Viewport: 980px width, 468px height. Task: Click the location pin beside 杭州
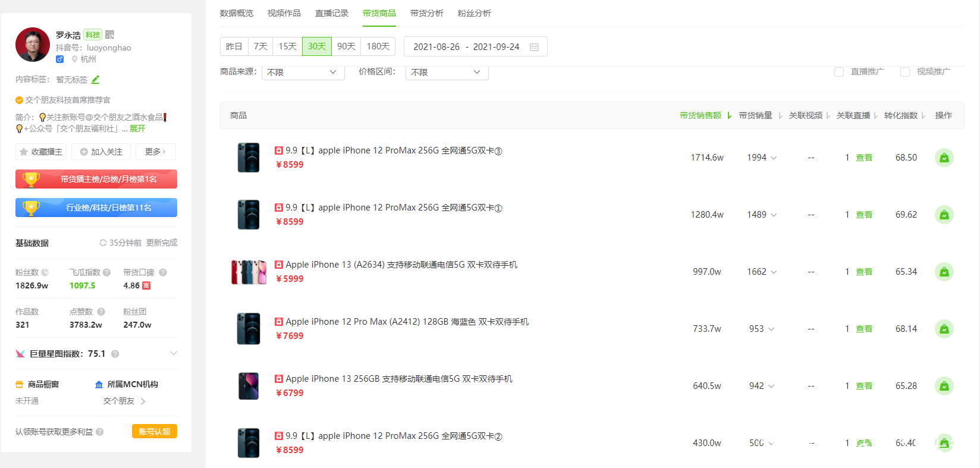coord(74,59)
